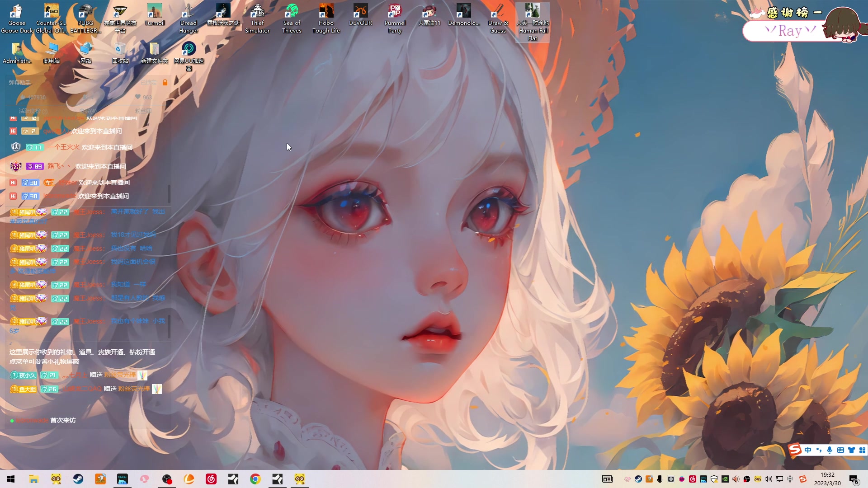
Task: Toggle Sogou Chinese/English input mode 中
Action: coord(808,450)
